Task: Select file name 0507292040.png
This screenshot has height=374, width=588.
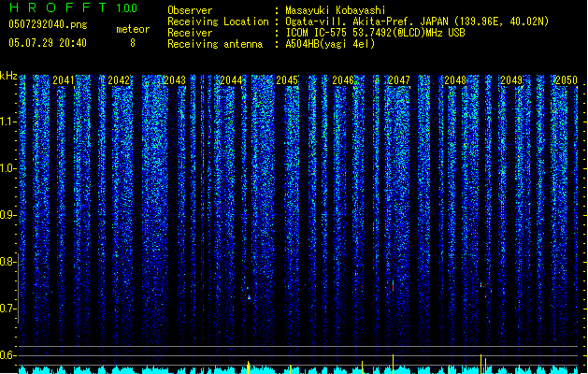Action: pyautogui.click(x=48, y=24)
